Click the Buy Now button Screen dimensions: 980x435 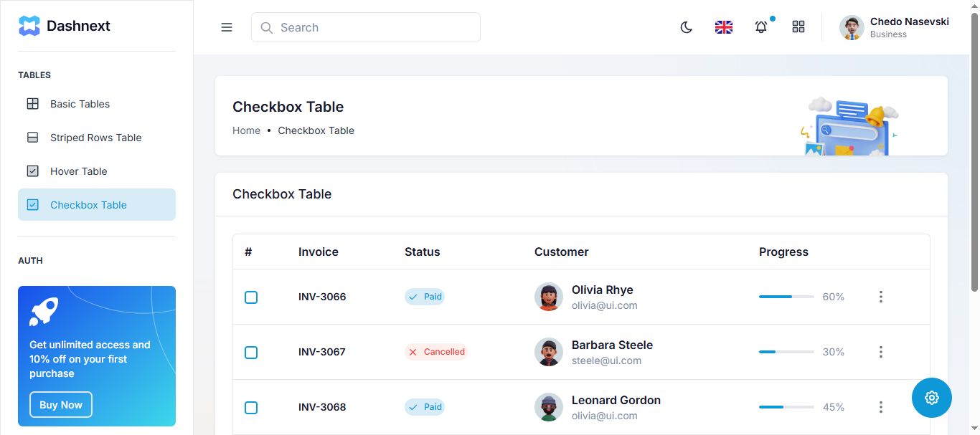click(61, 405)
